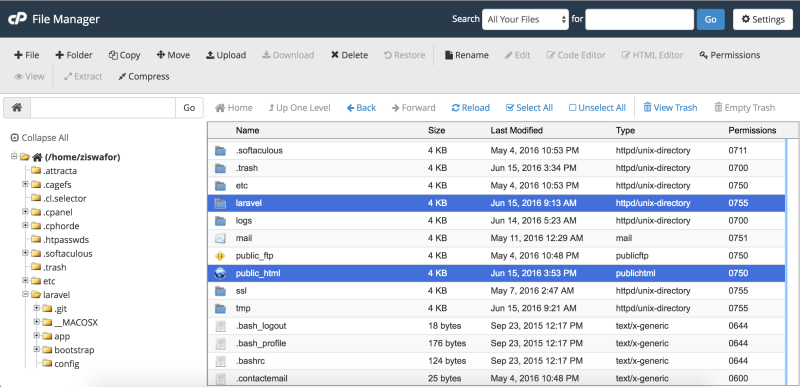Image resolution: width=800 pixels, height=387 pixels.
Task: Expand the bootstrap tree folder
Action: pyautogui.click(x=37, y=349)
